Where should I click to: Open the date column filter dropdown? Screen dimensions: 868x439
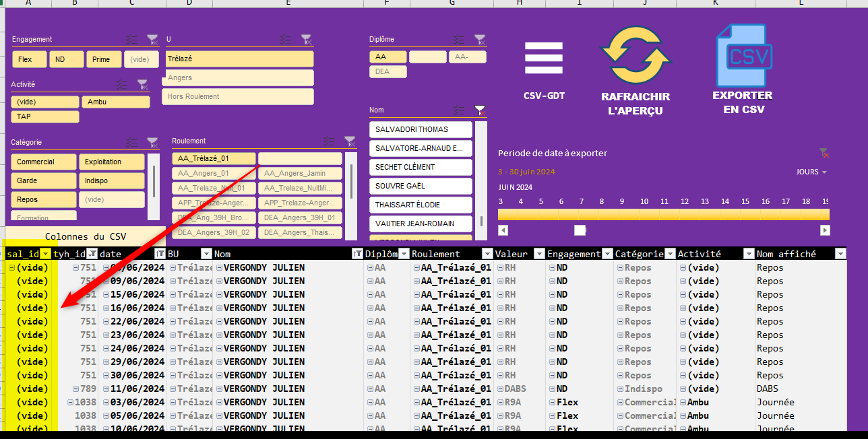coord(160,254)
